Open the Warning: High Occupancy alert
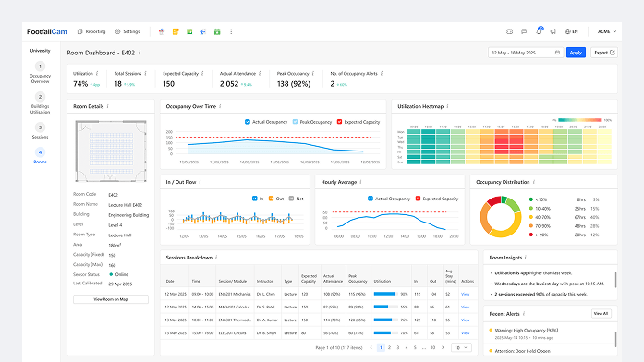This screenshot has width=644, height=362. 526,331
